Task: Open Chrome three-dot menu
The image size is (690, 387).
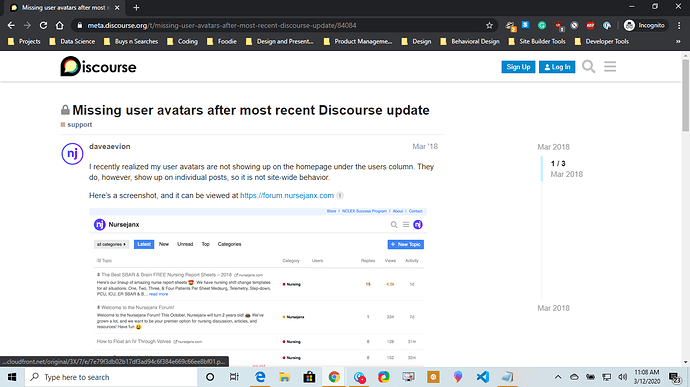Action: 679,26
